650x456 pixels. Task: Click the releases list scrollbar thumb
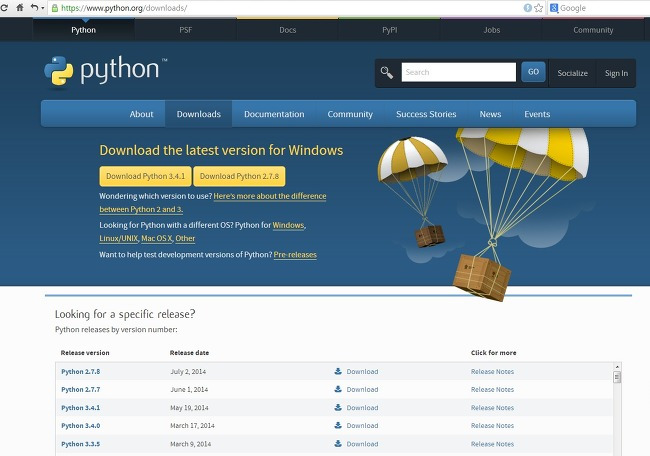[x=617, y=377]
